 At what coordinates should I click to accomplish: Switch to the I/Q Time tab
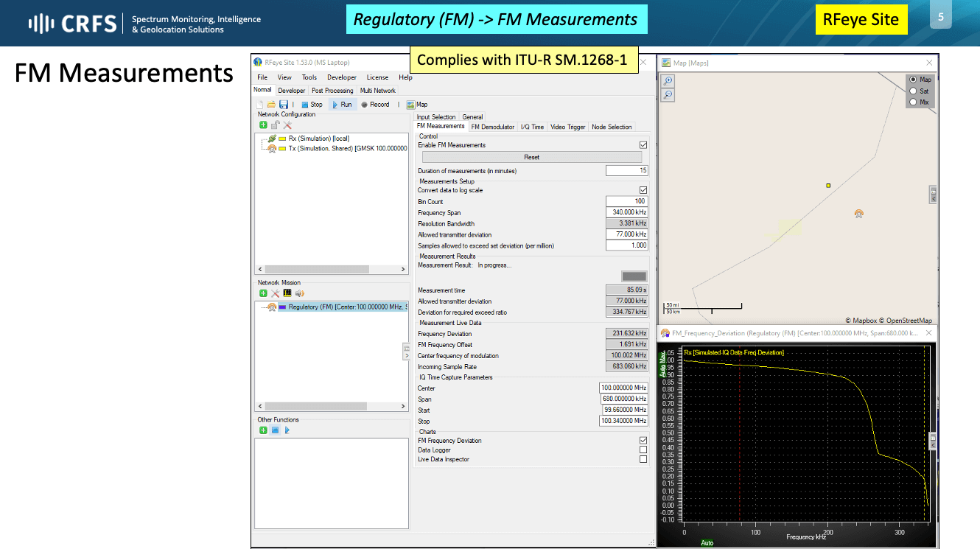(x=532, y=127)
